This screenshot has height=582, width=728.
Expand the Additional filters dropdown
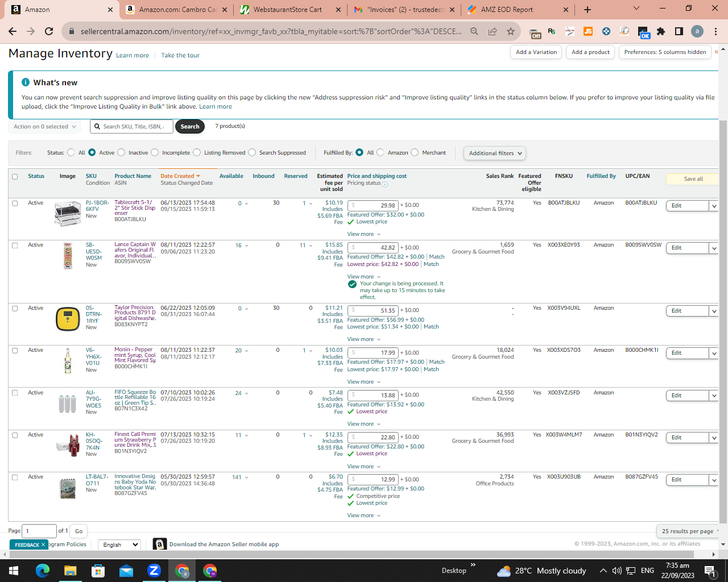494,153
